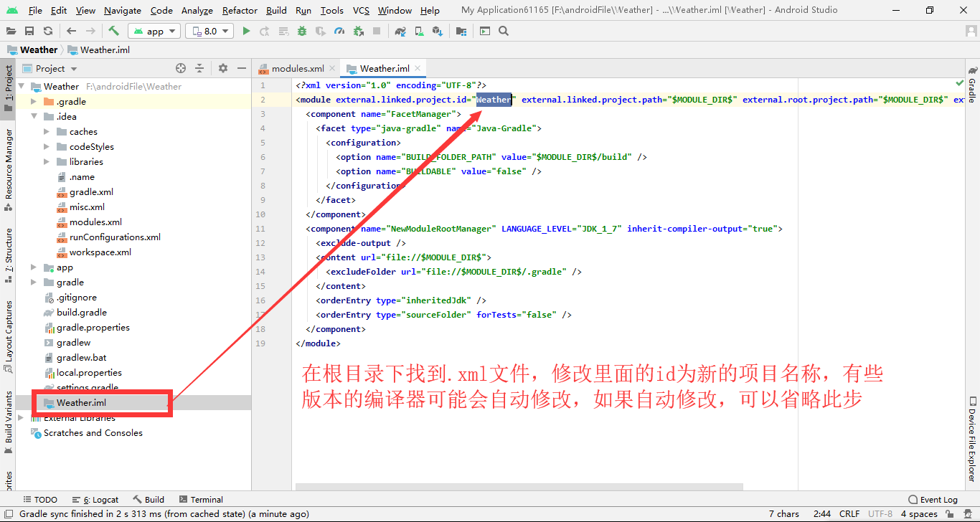Close the modules.xml tab

click(x=331, y=69)
